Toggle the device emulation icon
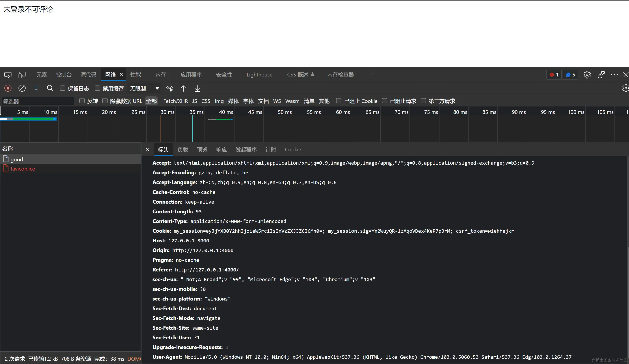Screen dimensions: 629x364 (22, 75)
